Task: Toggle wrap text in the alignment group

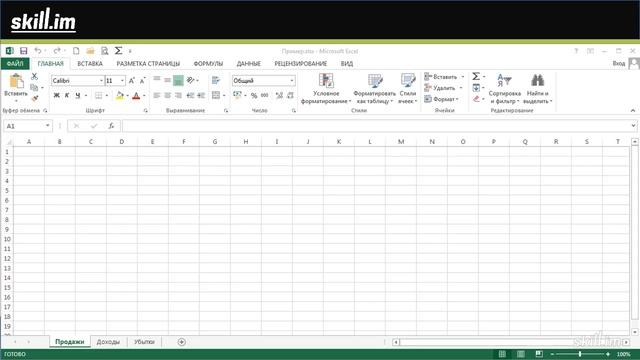Action: [216, 80]
